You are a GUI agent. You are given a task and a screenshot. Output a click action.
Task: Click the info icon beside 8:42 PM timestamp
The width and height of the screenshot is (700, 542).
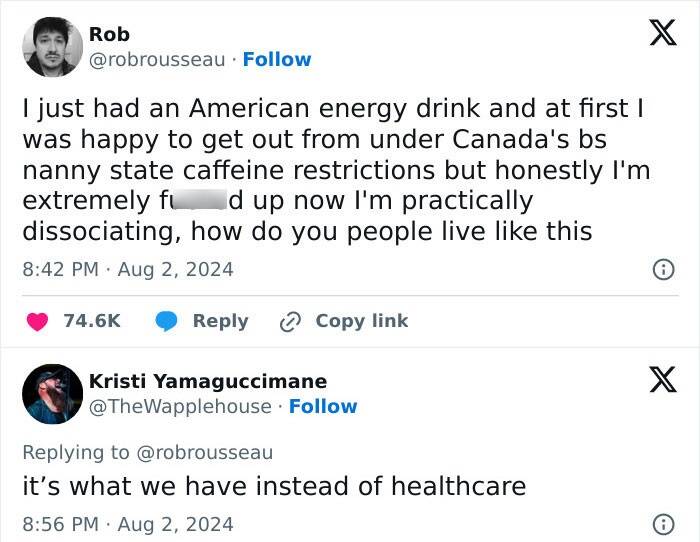(x=662, y=269)
